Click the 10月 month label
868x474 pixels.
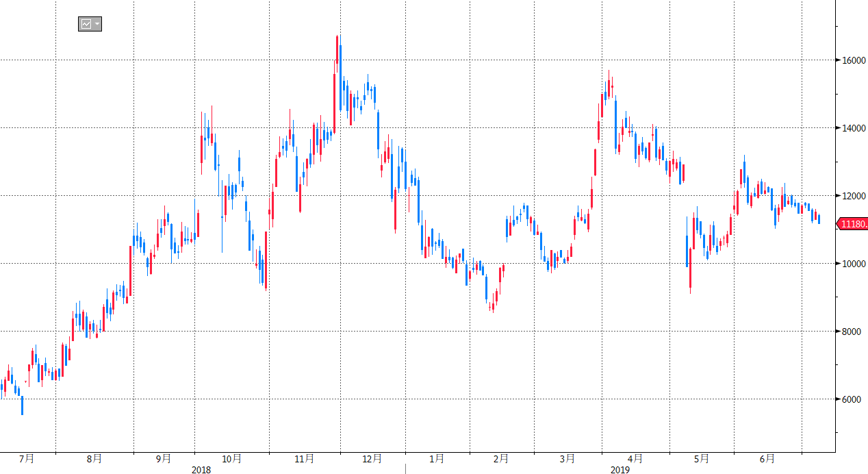click(x=232, y=459)
